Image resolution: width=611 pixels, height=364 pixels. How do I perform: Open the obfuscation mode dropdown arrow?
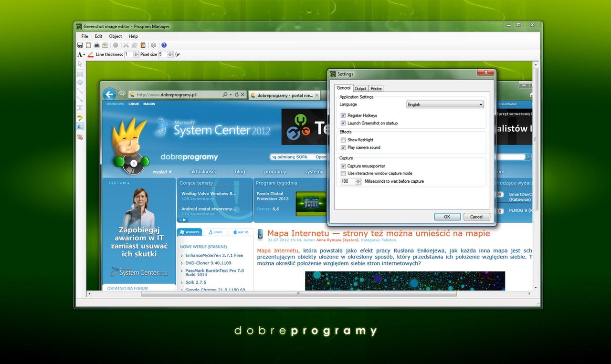[x=84, y=54]
